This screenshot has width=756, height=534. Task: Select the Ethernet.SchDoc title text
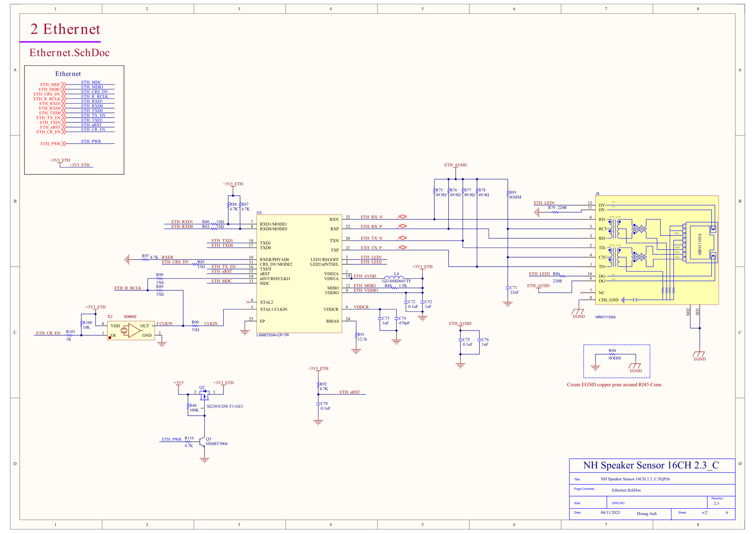[x=69, y=53]
